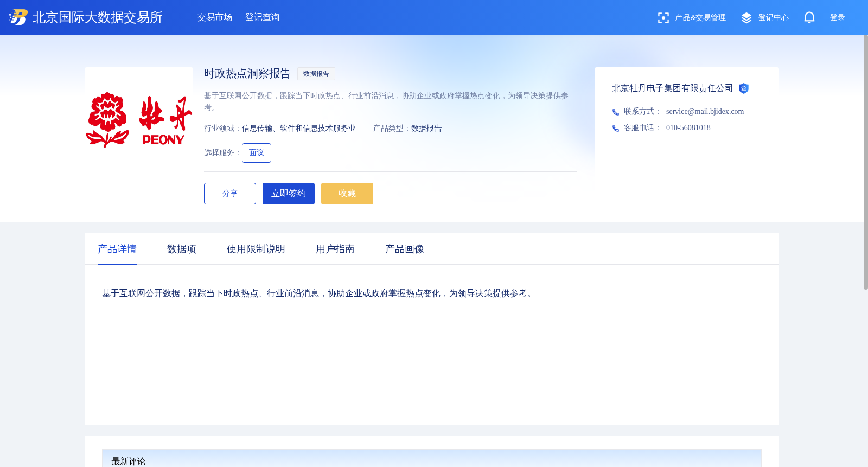Image resolution: width=868 pixels, height=467 pixels.
Task: Click phone number 010-56081018
Action: click(x=688, y=128)
